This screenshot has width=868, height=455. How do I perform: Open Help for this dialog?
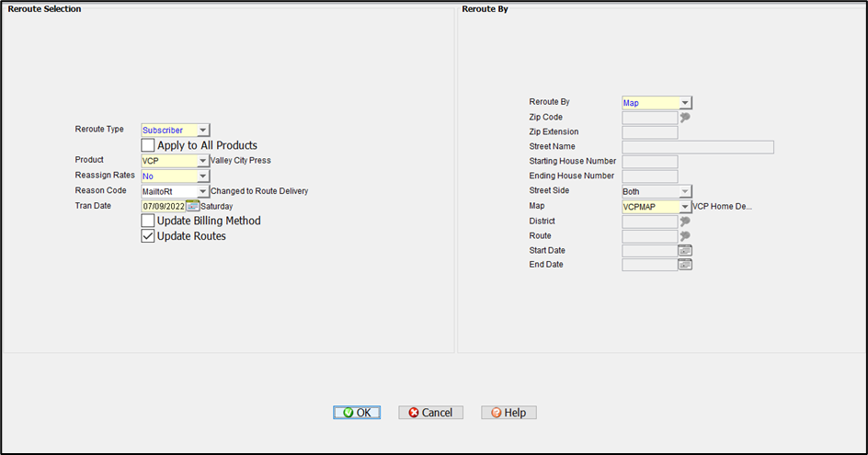tap(508, 413)
